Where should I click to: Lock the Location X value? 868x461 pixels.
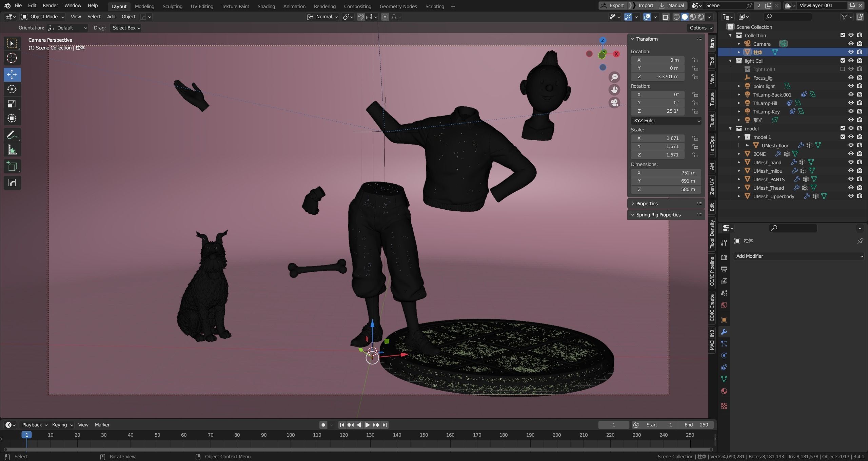coord(695,60)
